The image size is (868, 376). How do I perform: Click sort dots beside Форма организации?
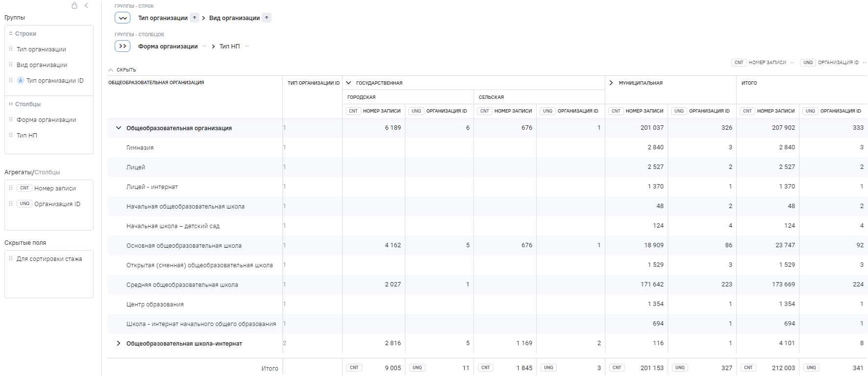pos(204,47)
